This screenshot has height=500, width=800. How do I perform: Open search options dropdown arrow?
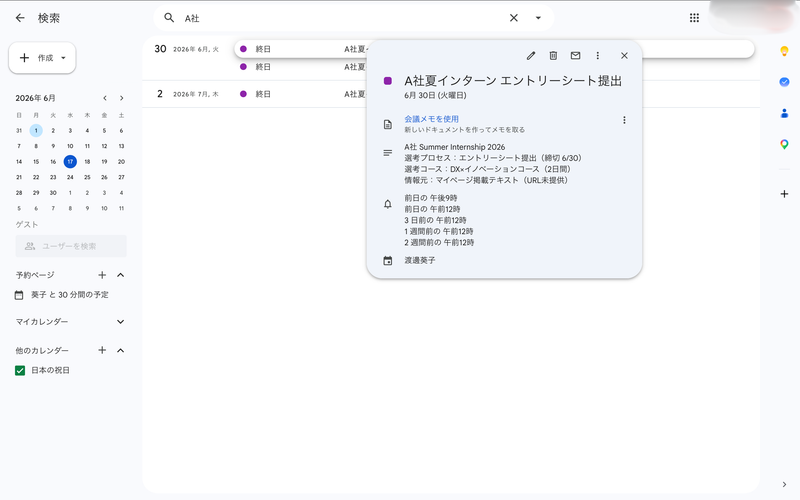(x=538, y=18)
